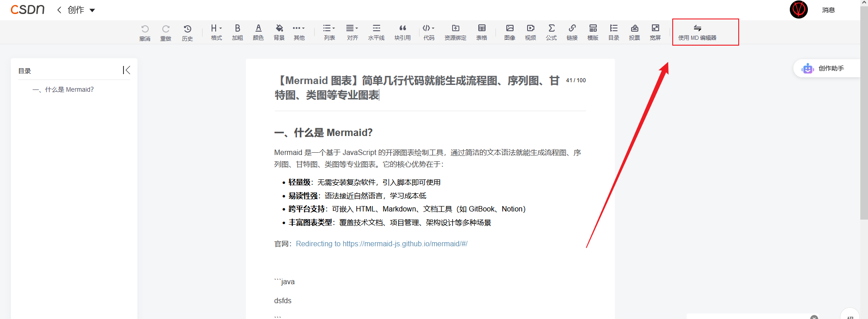Image resolution: width=868 pixels, height=319 pixels.
Task: Switch to the MD editor (使用 MD 编辑器)
Action: (x=697, y=32)
